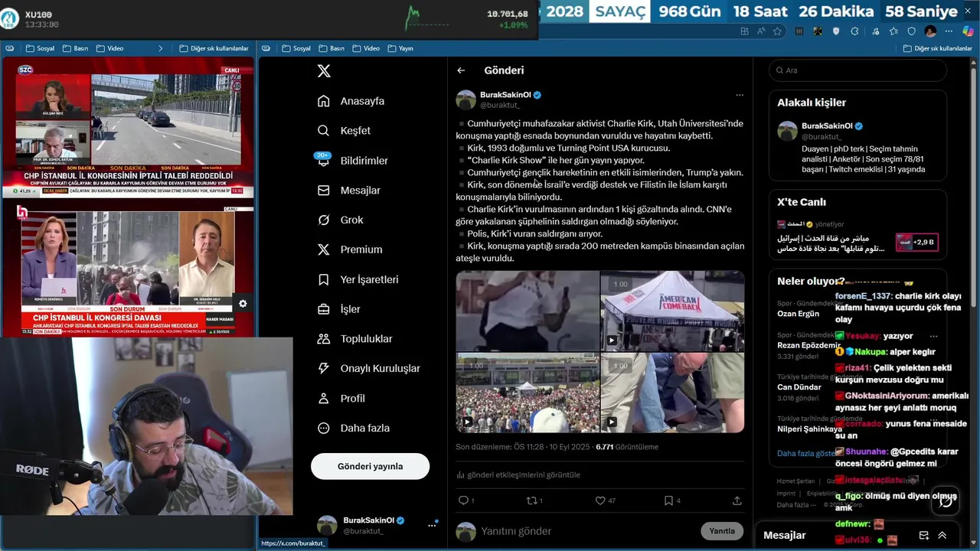The width and height of the screenshot is (980, 551).
Task: Open Yayın bookmarks folder in right window
Action: (x=400, y=48)
